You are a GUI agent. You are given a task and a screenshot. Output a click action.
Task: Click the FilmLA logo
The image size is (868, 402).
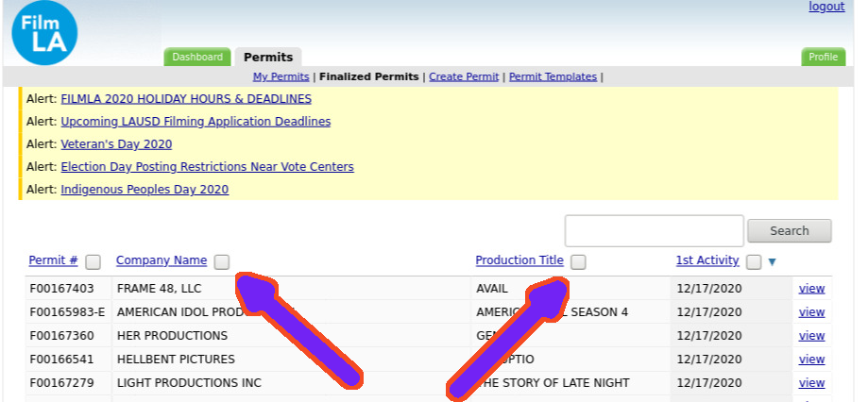point(44,33)
